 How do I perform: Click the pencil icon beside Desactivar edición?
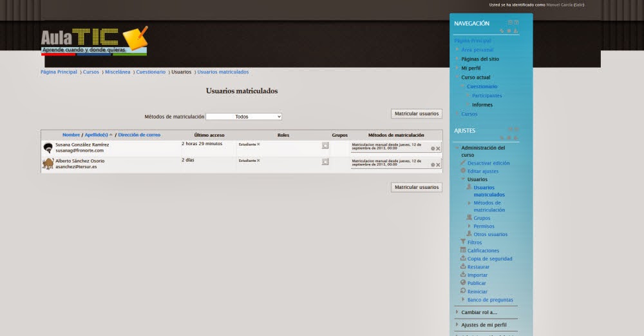tap(463, 163)
